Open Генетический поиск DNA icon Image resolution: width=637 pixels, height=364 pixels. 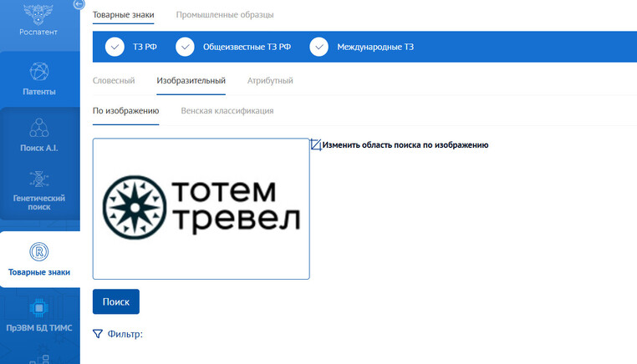coord(39,179)
